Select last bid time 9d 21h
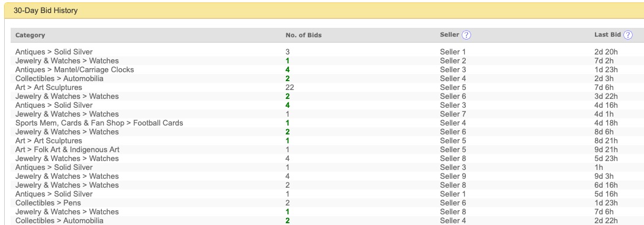The width and height of the screenshot is (644, 225). [606, 150]
